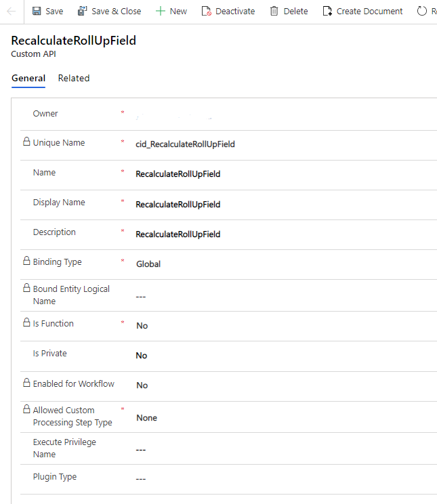Click the Save & Close icon
This screenshot has height=504, width=437.
coord(83,12)
